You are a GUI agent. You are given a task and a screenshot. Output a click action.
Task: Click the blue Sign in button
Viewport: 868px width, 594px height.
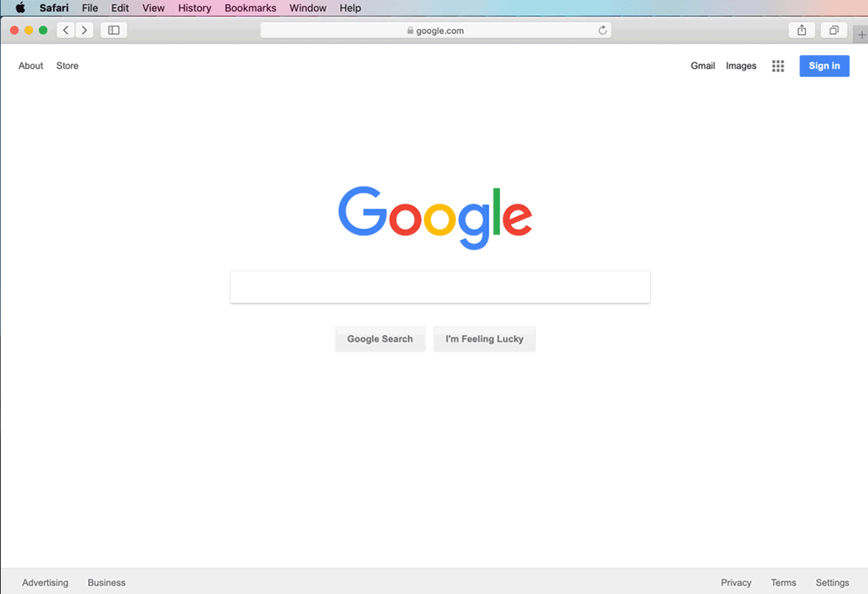tap(824, 66)
